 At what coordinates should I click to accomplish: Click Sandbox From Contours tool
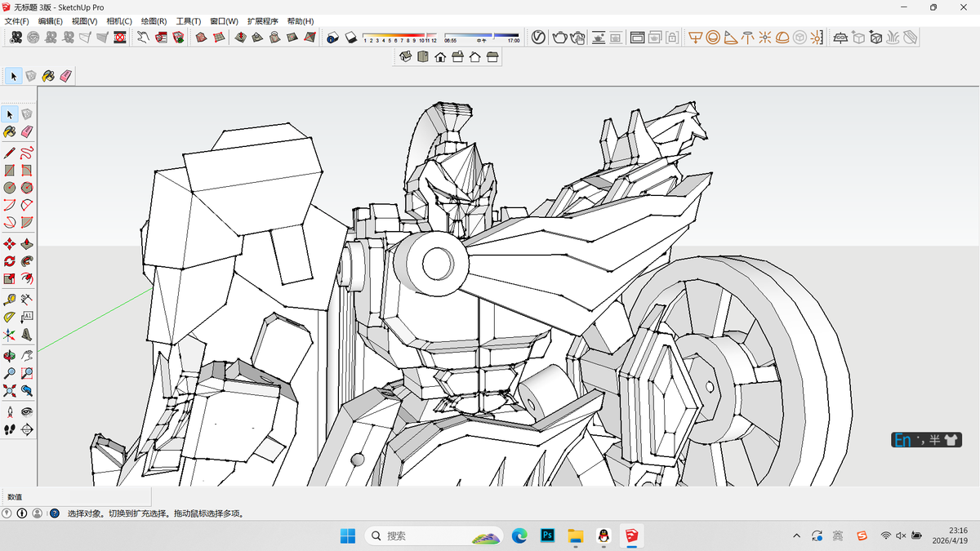tap(202, 37)
